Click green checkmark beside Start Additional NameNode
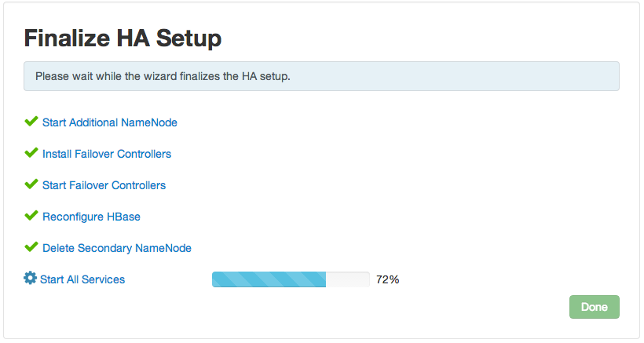The width and height of the screenshot is (644, 343). click(31, 121)
